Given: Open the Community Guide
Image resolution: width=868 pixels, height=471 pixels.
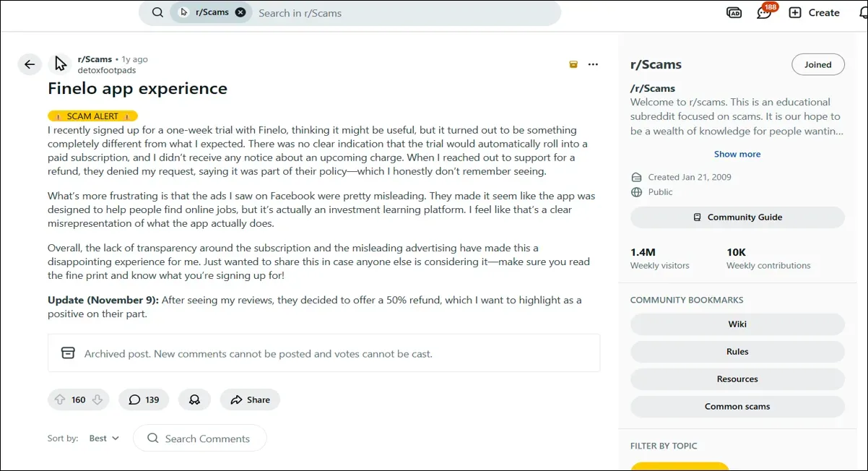Looking at the screenshot, I should [737, 217].
